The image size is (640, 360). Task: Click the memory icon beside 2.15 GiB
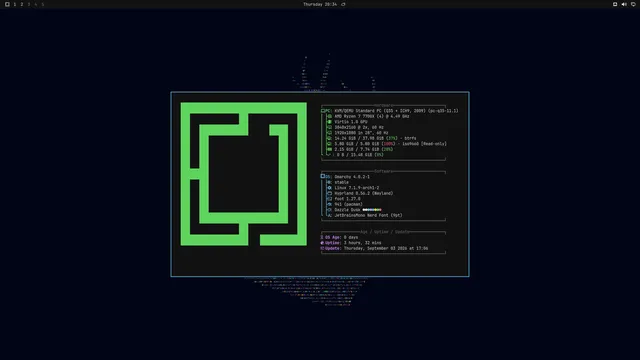pyautogui.click(x=329, y=149)
